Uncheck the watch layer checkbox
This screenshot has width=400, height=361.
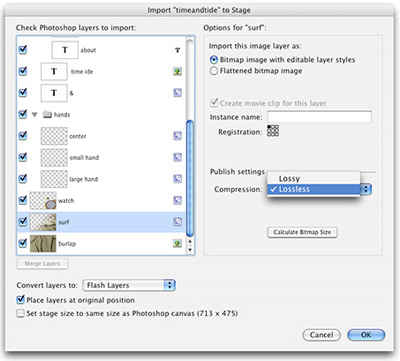[x=23, y=200]
